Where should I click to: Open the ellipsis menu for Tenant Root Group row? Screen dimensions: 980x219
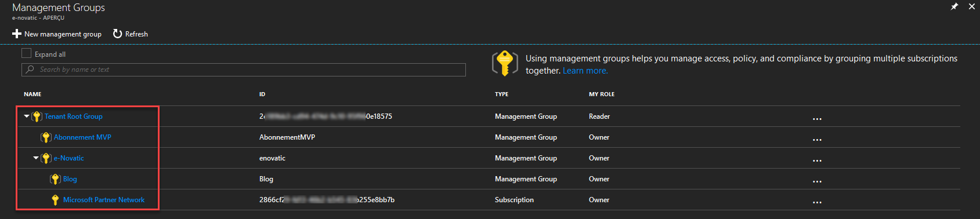click(817, 119)
